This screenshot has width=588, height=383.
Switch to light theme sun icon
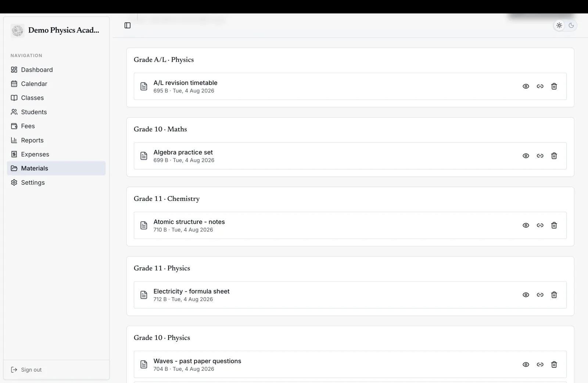tap(559, 25)
